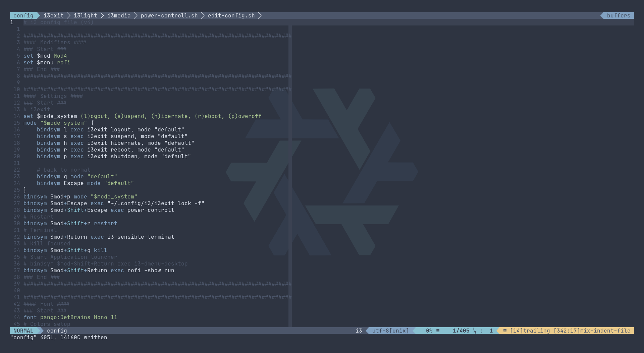Image resolution: width=644 pixels, height=353 pixels.
Task: Click the i3light buffer label
Action: click(x=85, y=15)
